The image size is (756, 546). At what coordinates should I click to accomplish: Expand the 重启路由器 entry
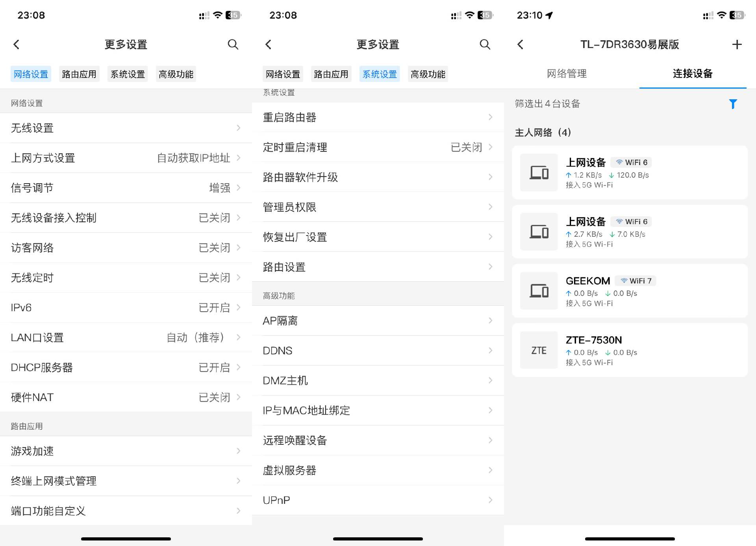point(378,117)
